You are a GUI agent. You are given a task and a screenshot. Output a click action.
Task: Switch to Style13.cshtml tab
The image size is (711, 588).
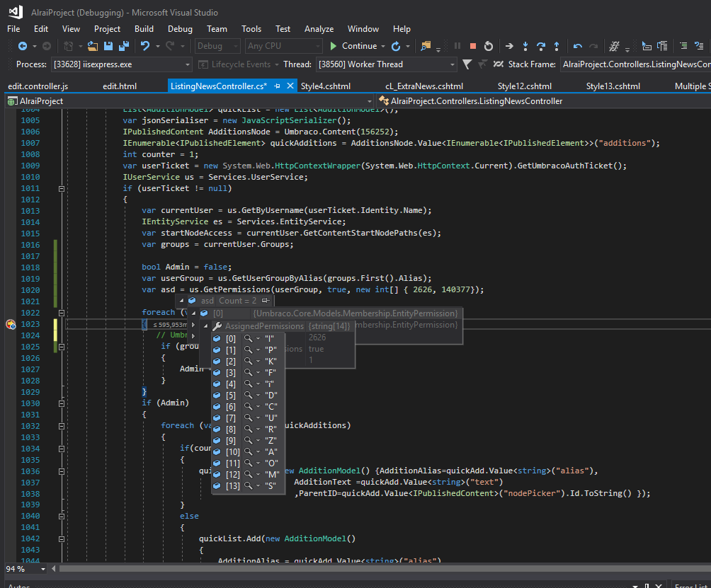(x=613, y=86)
